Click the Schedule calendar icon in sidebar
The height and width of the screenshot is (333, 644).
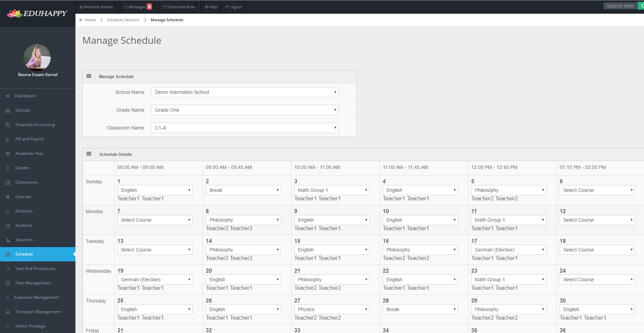pos(8,254)
